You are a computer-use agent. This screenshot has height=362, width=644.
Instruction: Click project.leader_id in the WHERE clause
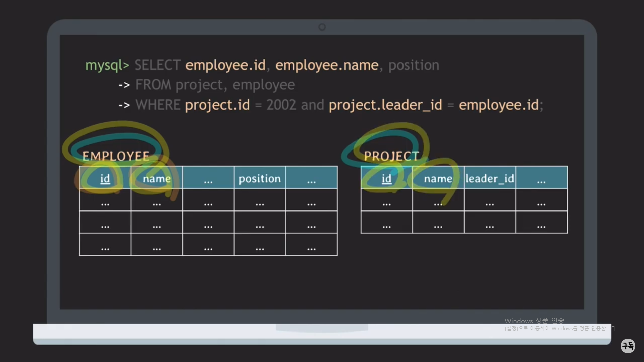pyautogui.click(x=385, y=105)
